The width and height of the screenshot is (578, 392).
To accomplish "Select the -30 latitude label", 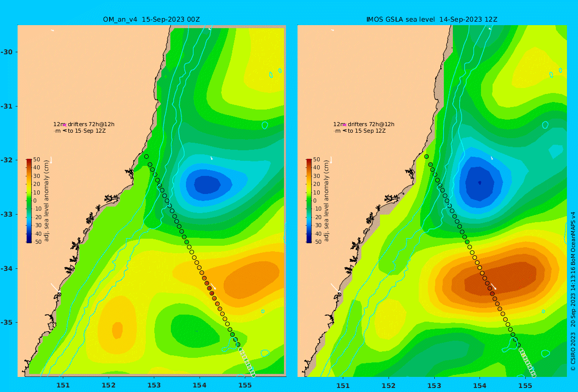I will pos(6,52).
